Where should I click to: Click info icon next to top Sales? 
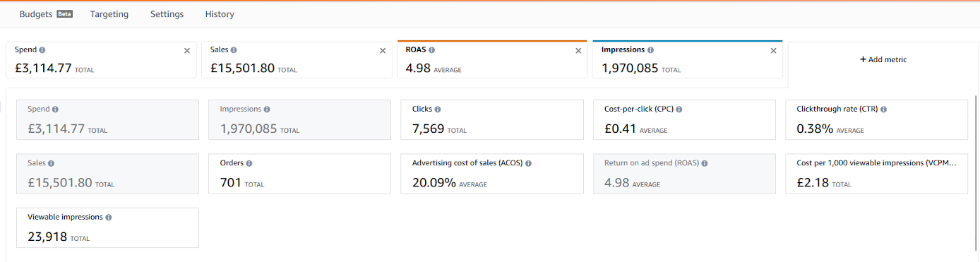[234, 50]
